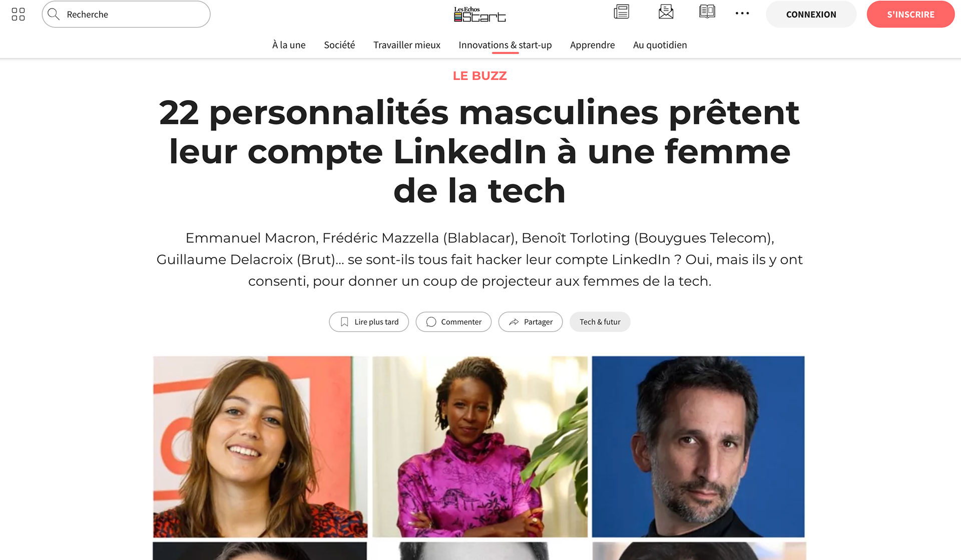The height and width of the screenshot is (560, 961).
Task: Click the share arrow Partager icon
Action: point(514,322)
